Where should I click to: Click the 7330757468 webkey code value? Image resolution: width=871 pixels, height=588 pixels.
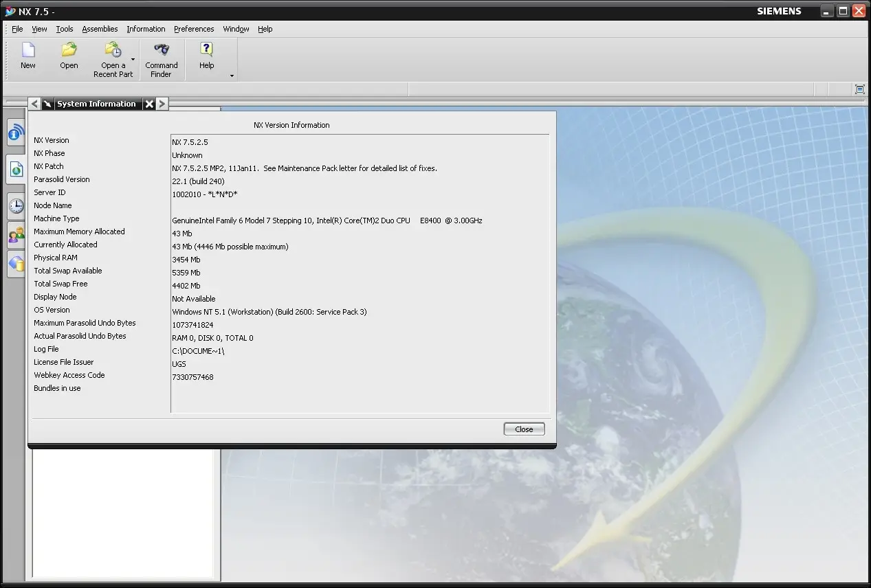pos(192,377)
